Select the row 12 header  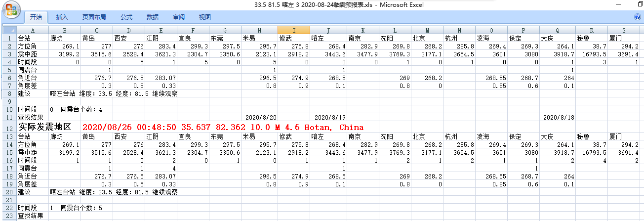9,127
